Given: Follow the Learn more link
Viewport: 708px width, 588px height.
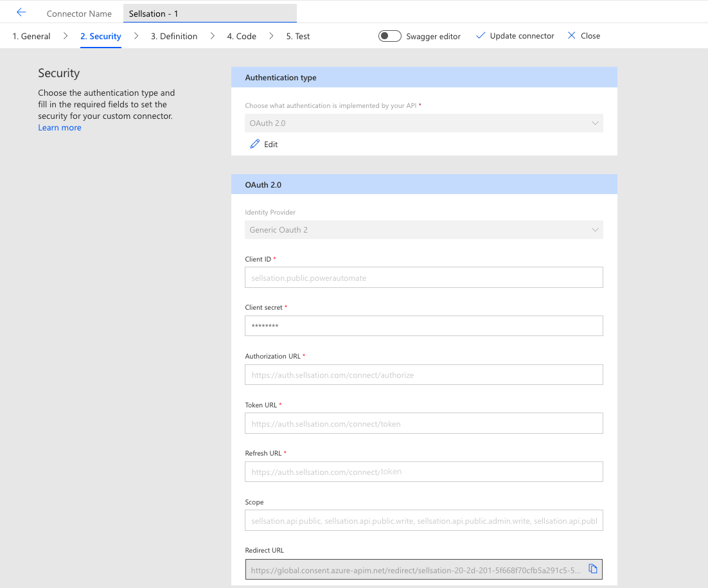Looking at the screenshot, I should click(60, 128).
